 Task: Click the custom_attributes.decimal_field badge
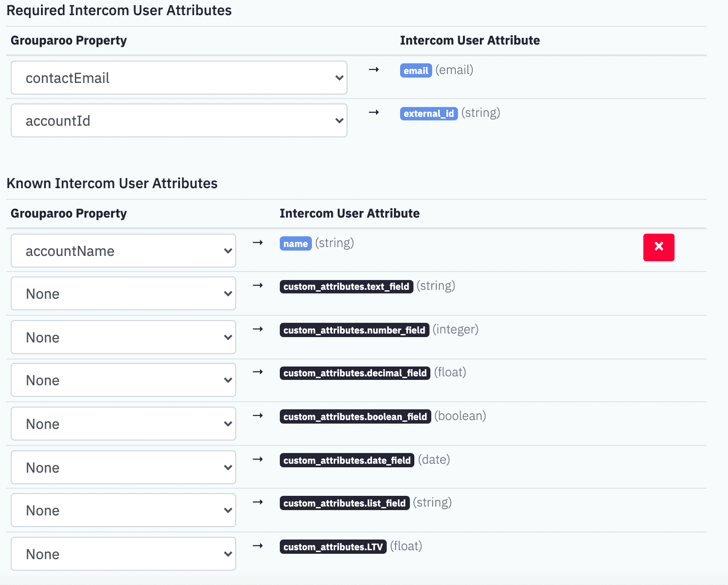(355, 373)
